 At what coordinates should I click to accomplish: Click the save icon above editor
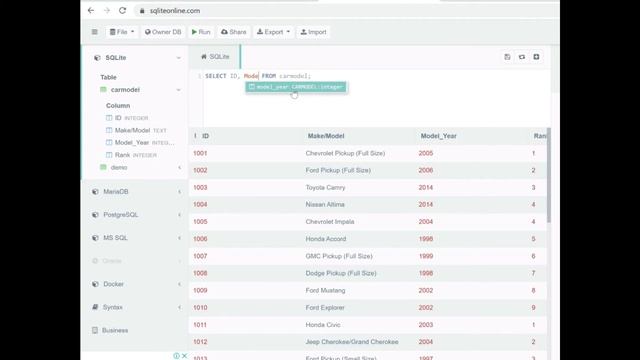[x=507, y=57]
